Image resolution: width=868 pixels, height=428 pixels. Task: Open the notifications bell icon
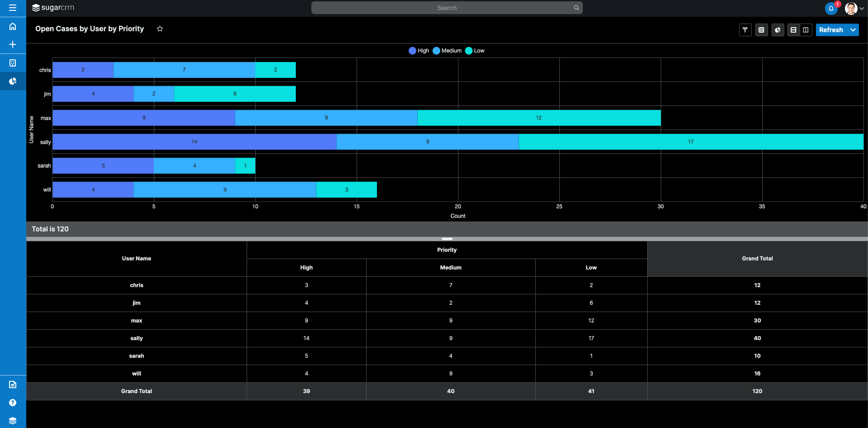[831, 8]
